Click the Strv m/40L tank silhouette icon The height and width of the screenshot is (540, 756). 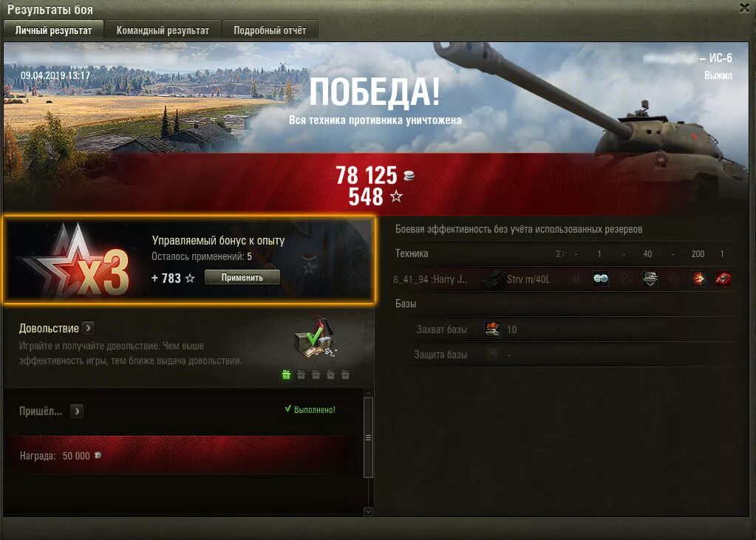point(493,278)
